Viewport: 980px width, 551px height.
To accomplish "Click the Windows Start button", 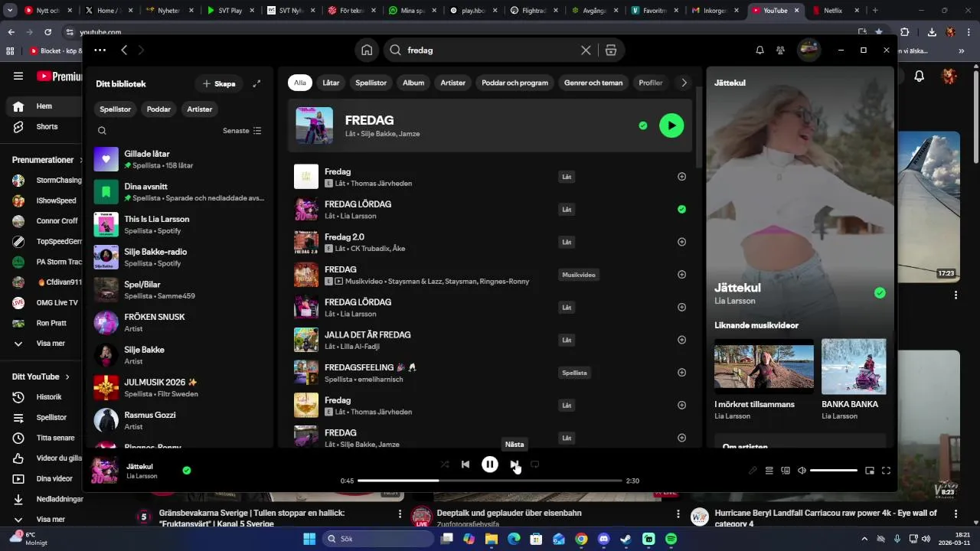I will click(309, 539).
